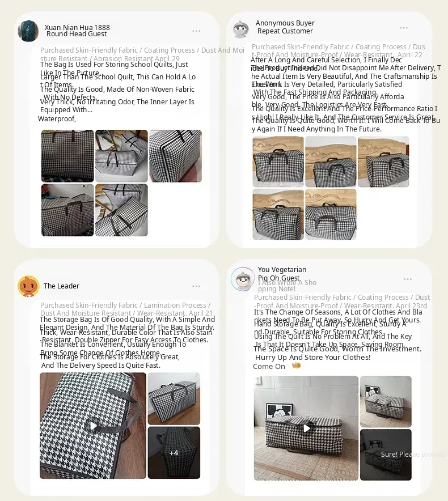Image resolution: width=448 pixels, height=501 pixels.
Task: Open the 'I Also Wrote A Shopping Note' link
Action: tap(287, 286)
